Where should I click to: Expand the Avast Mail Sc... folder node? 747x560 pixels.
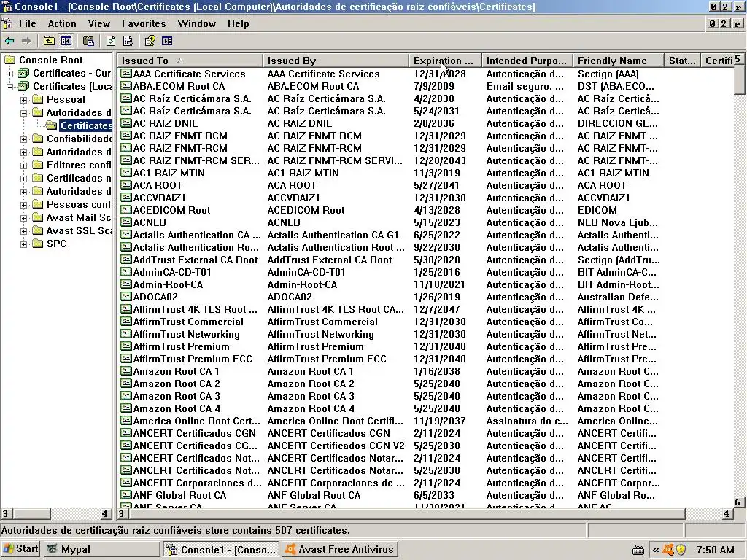23,217
